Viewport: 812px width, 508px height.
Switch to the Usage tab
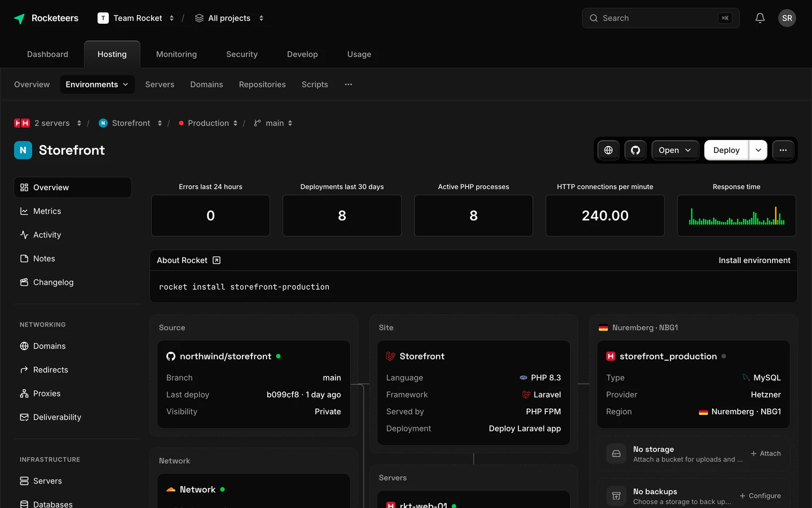(359, 54)
